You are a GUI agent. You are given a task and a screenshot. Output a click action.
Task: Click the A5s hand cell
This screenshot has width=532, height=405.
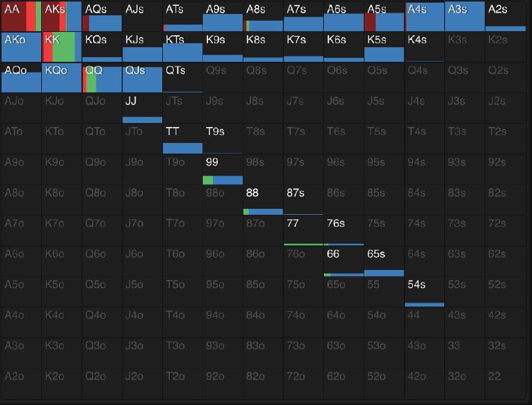pos(384,16)
